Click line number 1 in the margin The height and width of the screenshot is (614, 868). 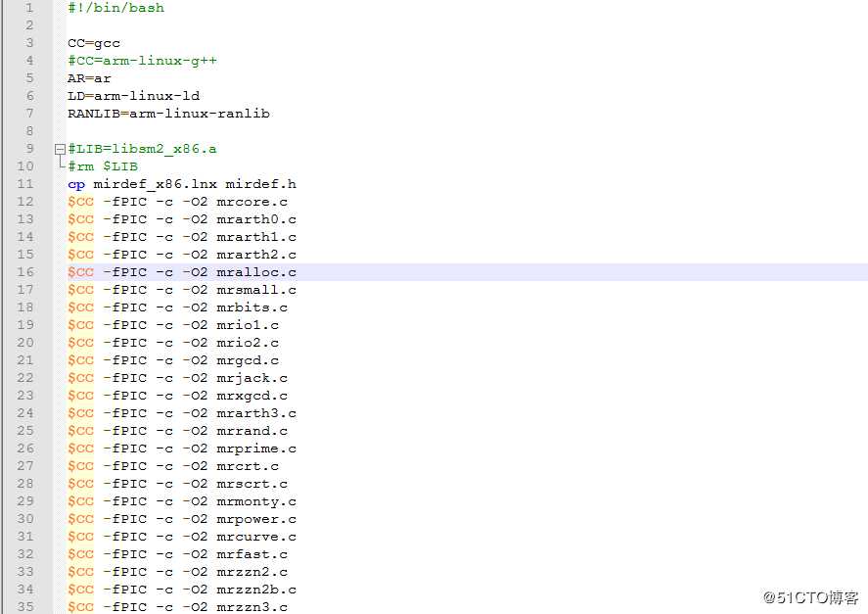click(29, 8)
